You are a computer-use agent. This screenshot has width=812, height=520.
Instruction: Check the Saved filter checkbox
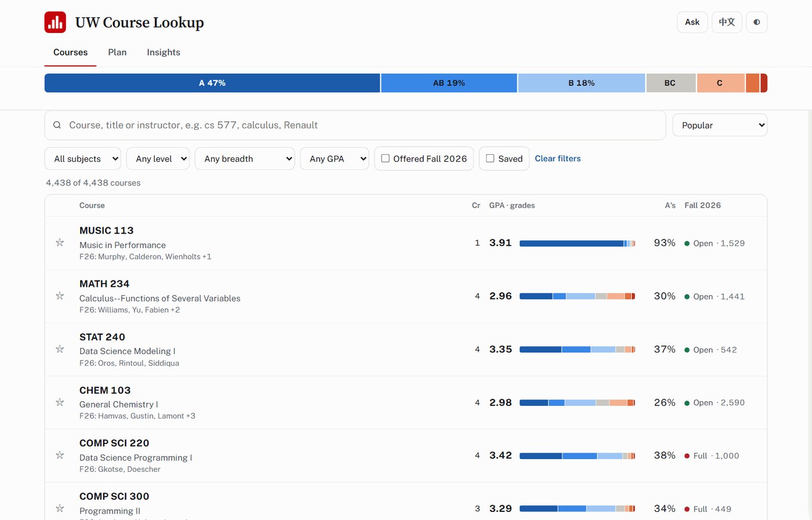pos(490,158)
